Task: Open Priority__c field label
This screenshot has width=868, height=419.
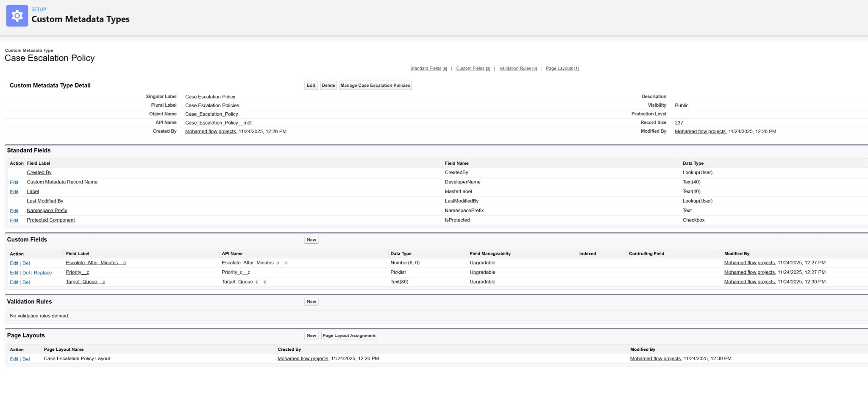Action: pyautogui.click(x=78, y=272)
